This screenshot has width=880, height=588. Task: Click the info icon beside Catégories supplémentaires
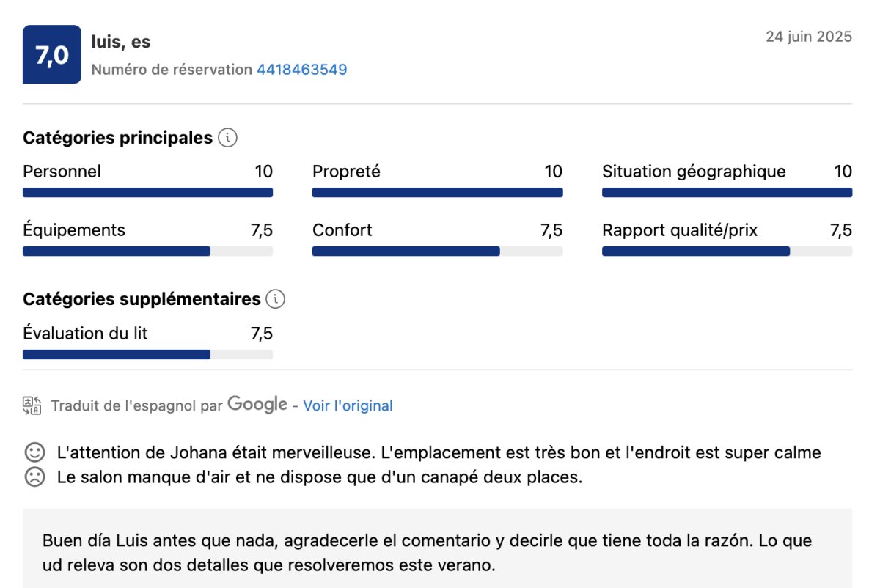[x=276, y=299]
